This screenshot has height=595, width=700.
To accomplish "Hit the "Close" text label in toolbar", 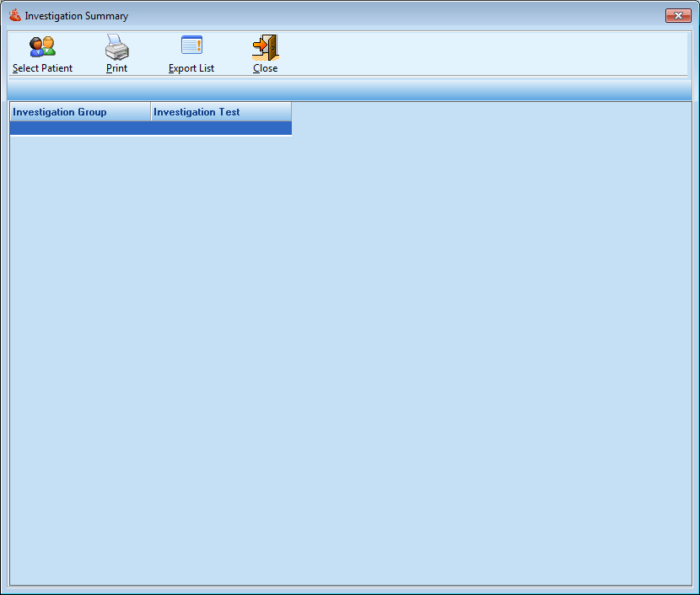I will 265,68.
